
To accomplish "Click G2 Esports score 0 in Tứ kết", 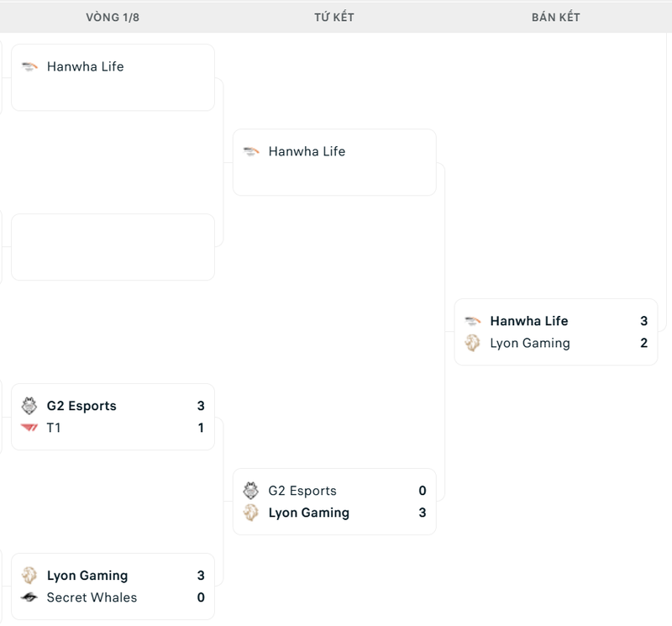I will click(423, 491).
